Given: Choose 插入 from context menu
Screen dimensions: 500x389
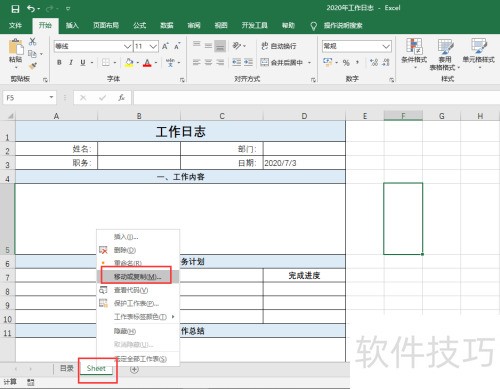Looking at the screenshot, I should pyautogui.click(x=138, y=237).
